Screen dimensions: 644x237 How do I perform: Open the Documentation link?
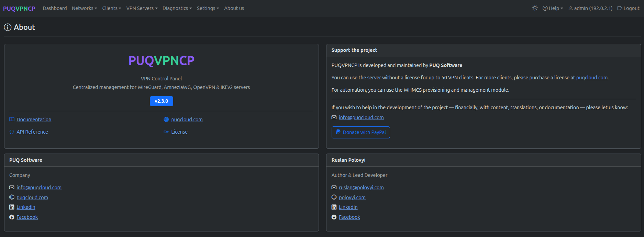[x=34, y=120]
